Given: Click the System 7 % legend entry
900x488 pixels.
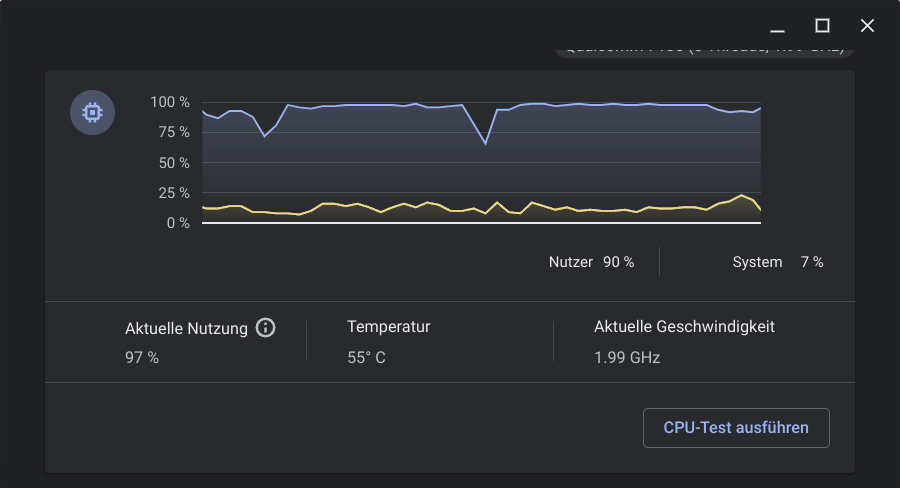Looking at the screenshot, I should [x=778, y=262].
